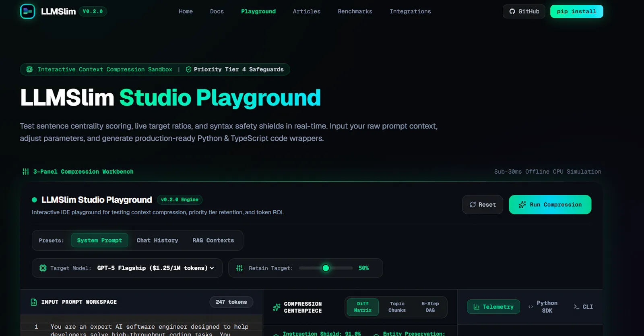Click the 3-Panel Compression Workbench sliders icon

[26, 172]
